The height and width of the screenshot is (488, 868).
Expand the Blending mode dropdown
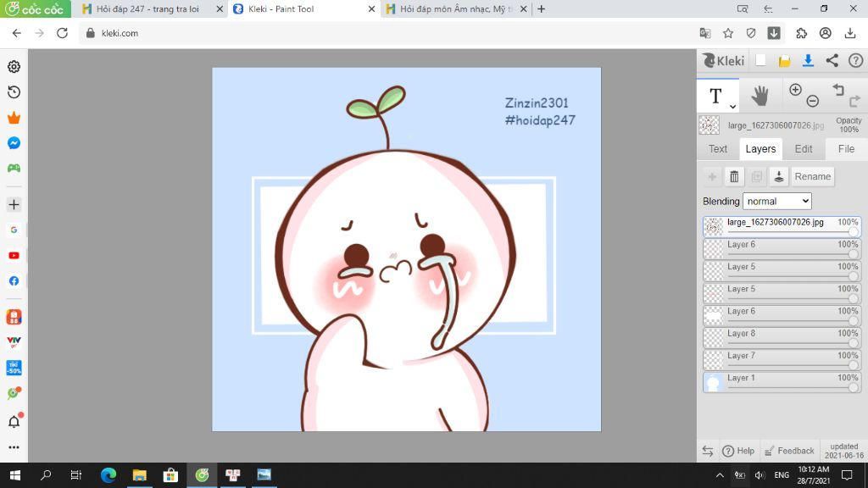pos(776,202)
